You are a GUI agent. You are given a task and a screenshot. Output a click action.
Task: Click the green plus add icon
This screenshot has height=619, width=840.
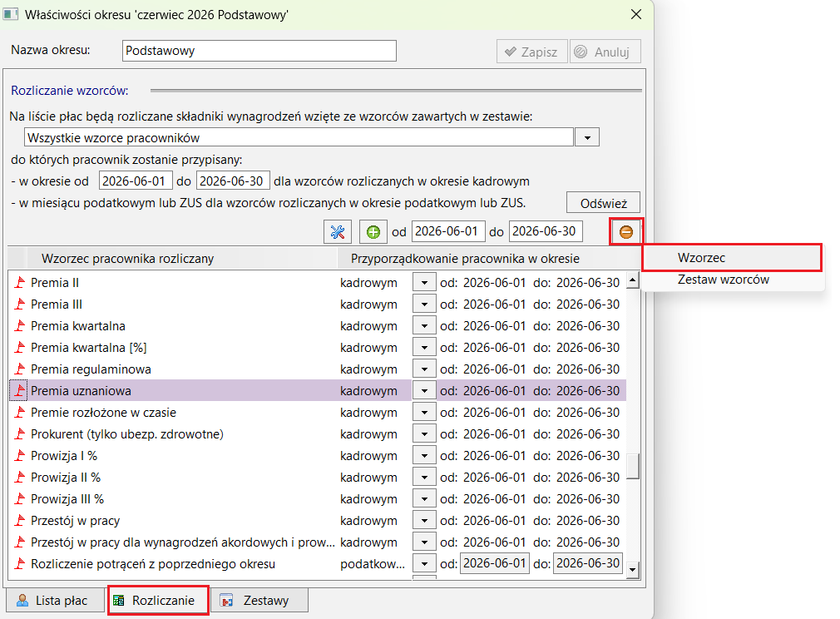point(373,232)
